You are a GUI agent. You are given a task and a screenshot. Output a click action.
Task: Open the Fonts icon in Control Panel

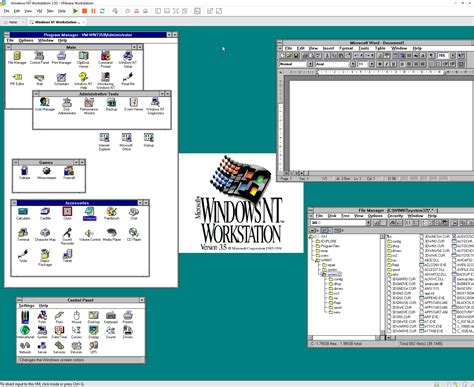click(42, 317)
